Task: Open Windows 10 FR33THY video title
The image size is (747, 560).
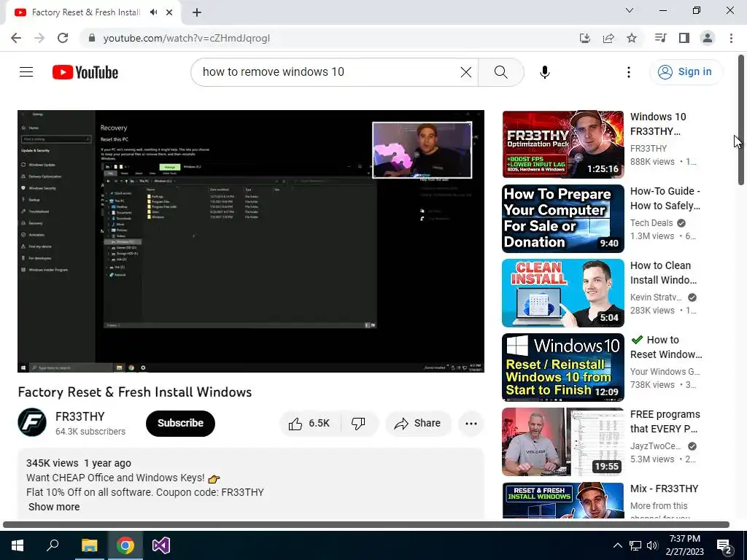Action: click(x=659, y=124)
